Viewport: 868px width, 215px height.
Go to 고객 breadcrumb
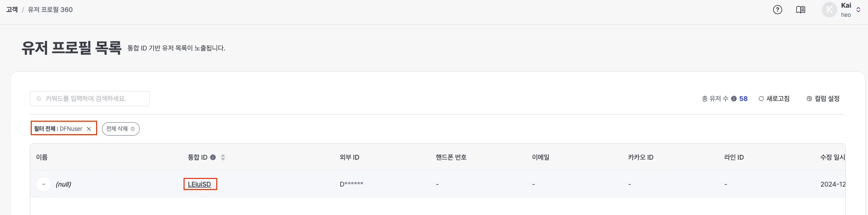(12, 10)
